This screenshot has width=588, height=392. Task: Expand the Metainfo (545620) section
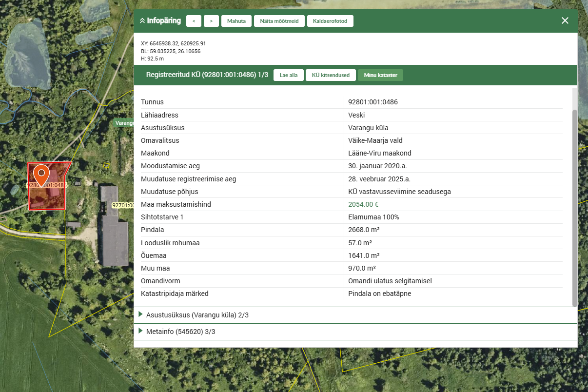coord(180,332)
